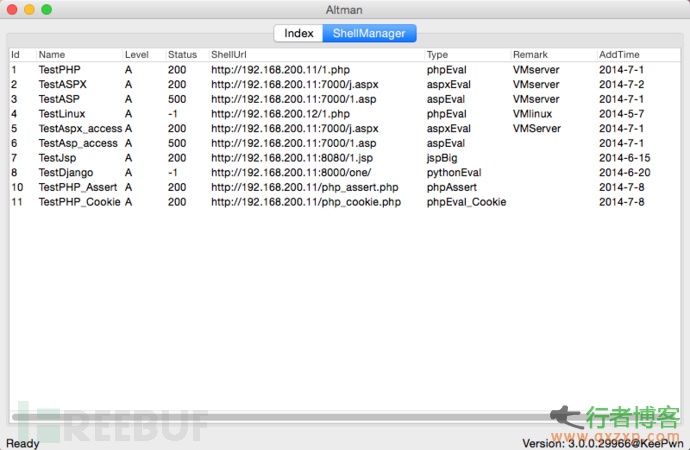Select the ShellManager tab

coord(369,33)
